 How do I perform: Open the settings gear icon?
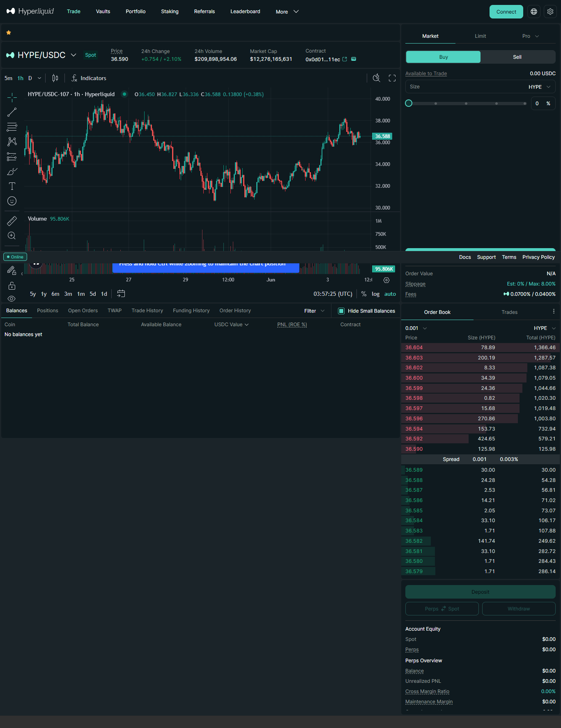550,12
